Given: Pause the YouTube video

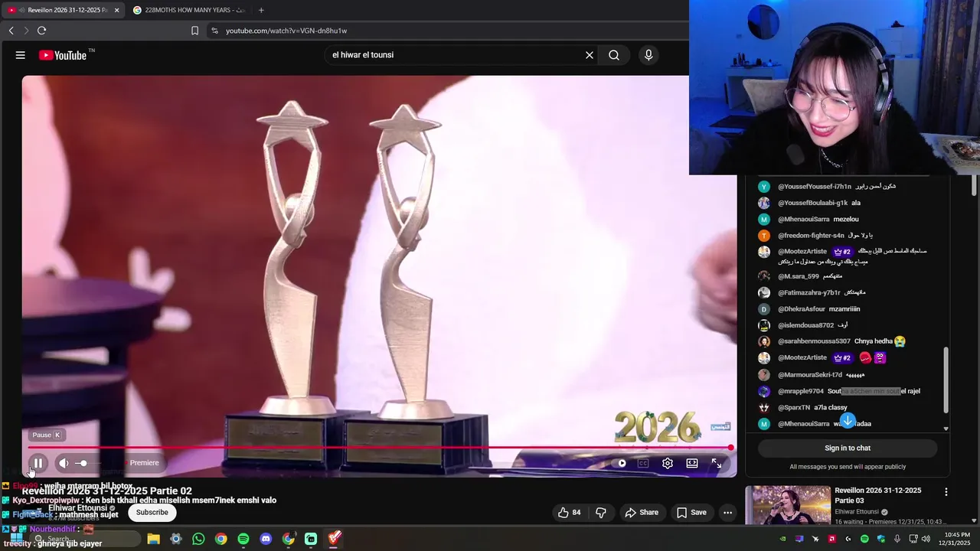Looking at the screenshot, I should pos(38,463).
